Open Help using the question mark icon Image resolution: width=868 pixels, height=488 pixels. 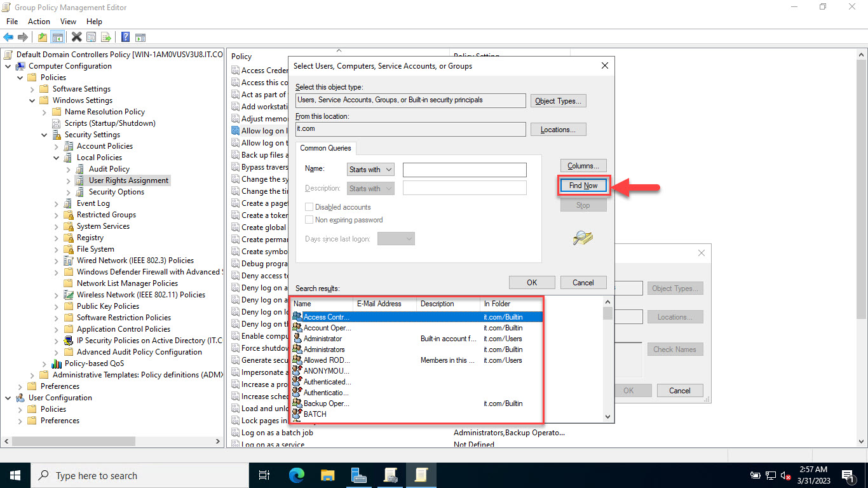(124, 36)
